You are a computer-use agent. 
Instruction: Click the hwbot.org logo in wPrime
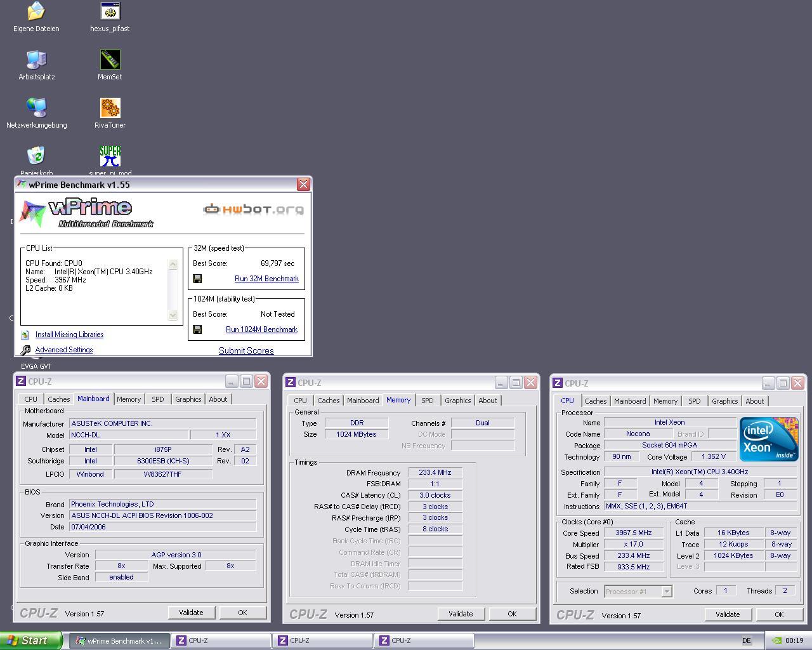click(253, 209)
